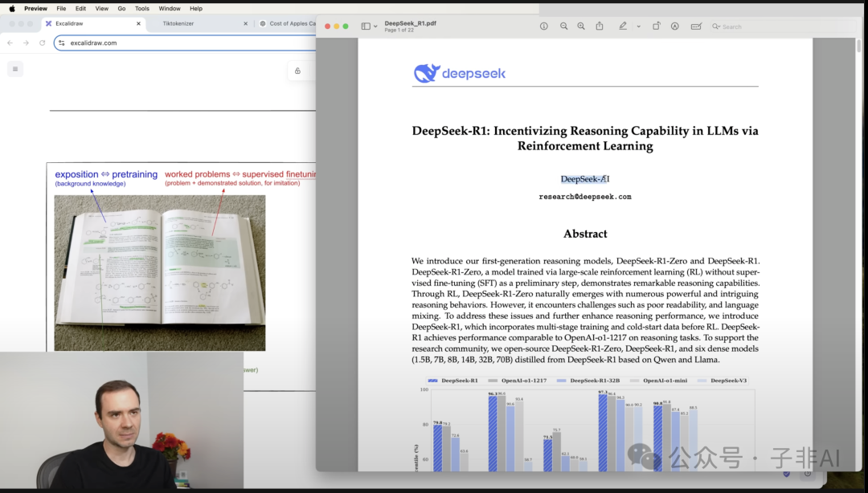The width and height of the screenshot is (868, 493).
Task: Show the Markup toolbar in Preview
Action: coord(675,26)
